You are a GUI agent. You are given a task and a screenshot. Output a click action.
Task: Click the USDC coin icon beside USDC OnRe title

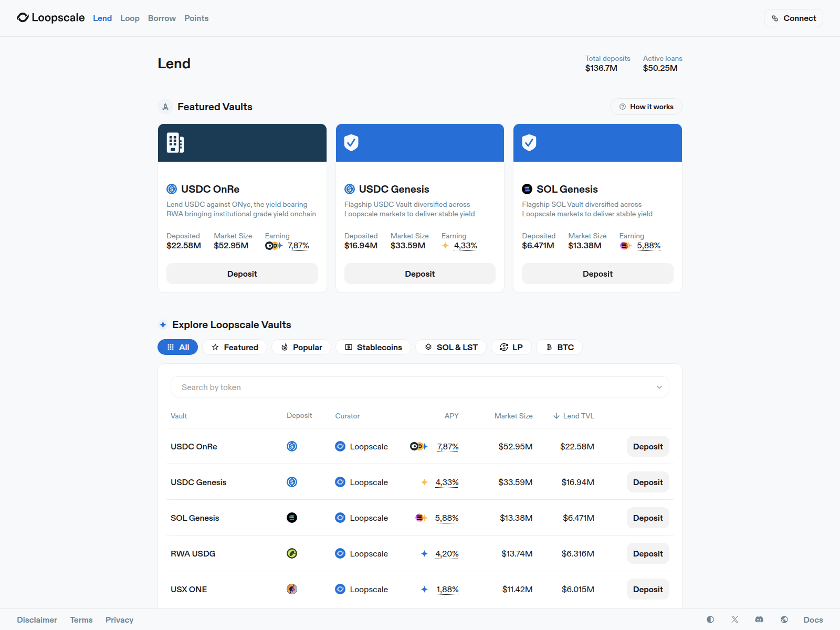click(x=172, y=189)
